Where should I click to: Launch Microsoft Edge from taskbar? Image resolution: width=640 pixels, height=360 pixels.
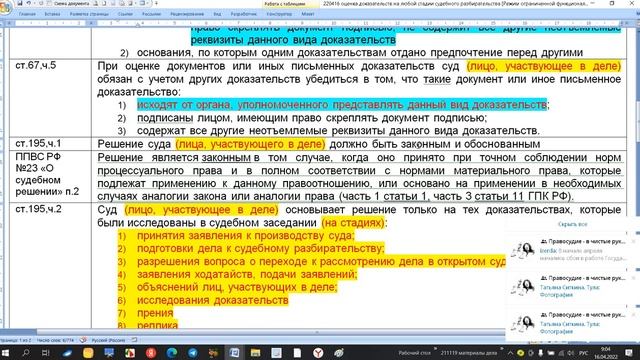point(171,353)
